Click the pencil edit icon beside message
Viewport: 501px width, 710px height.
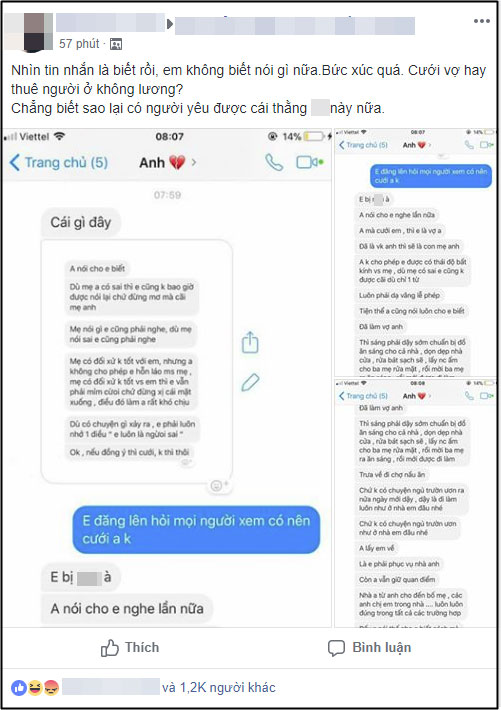(250, 382)
